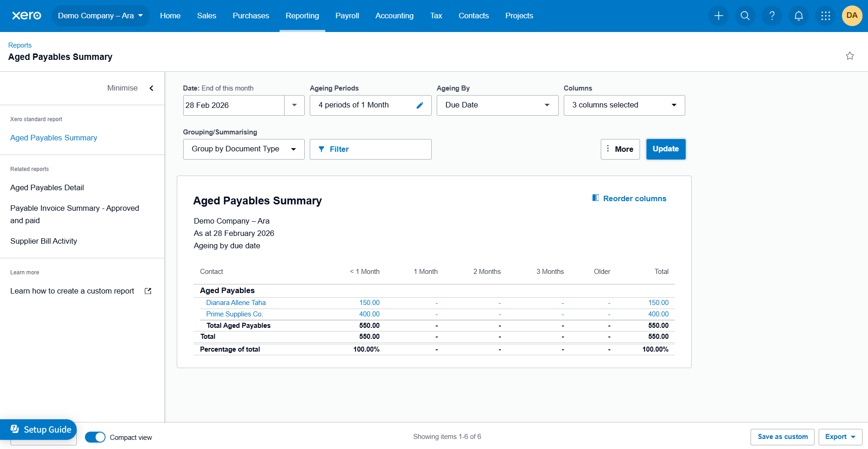Click the Reorder columns icon
This screenshot has height=449, width=868.
[x=596, y=198]
